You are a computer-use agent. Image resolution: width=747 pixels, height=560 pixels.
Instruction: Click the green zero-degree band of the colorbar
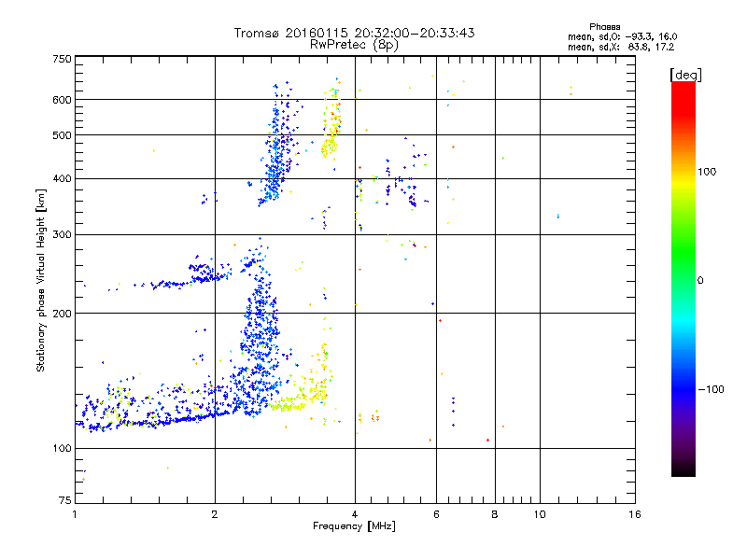pos(684,281)
